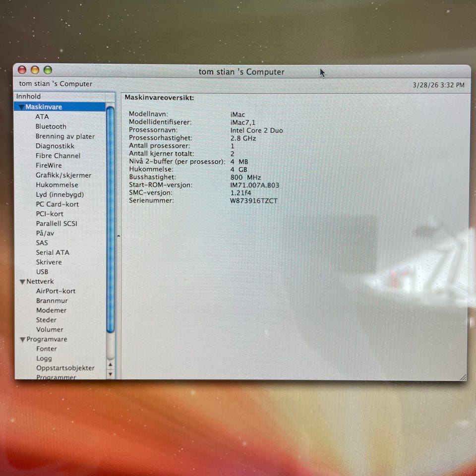Click the window resize grip corner
Screen dimensions: 476x476
(463, 377)
